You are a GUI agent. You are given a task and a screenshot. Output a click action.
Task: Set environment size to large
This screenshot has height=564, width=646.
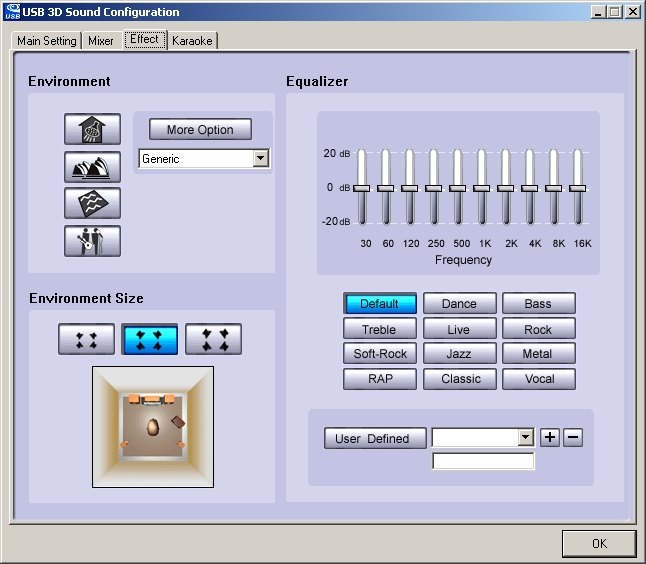[213, 339]
